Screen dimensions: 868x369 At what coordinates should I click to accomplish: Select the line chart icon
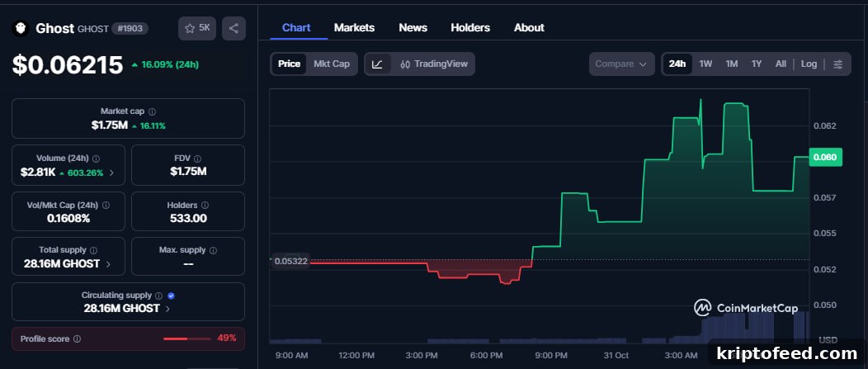coord(378,64)
